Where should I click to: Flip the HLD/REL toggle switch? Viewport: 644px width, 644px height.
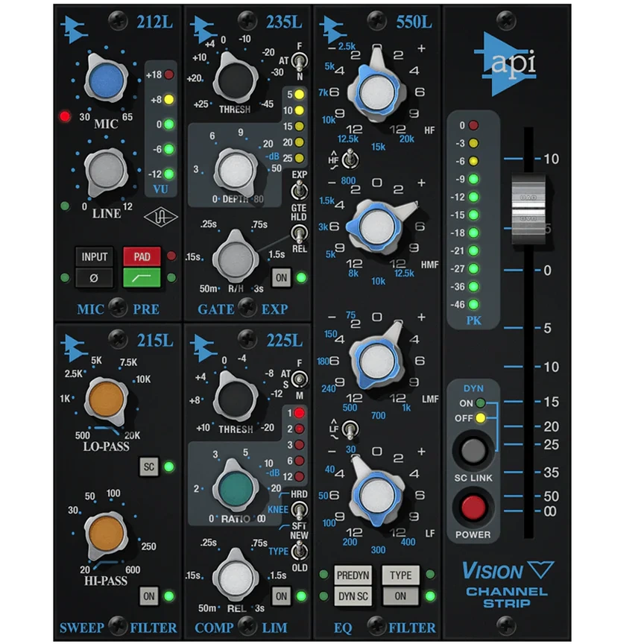pos(300,234)
